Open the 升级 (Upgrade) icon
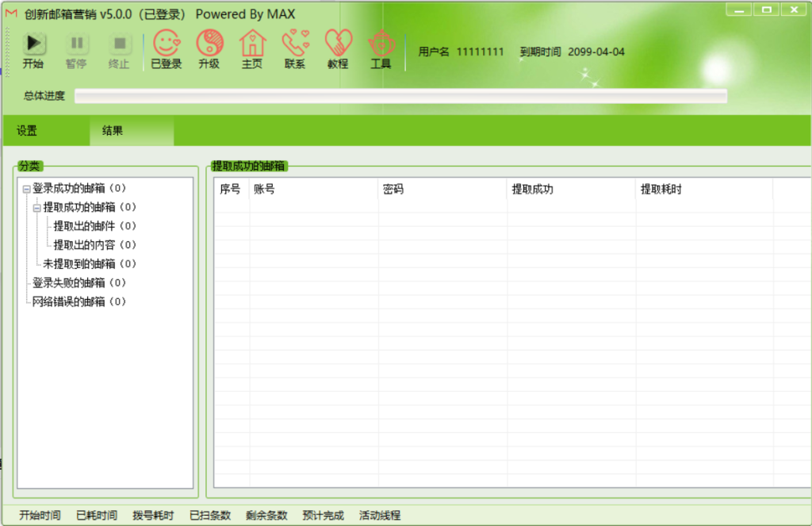The image size is (812, 526). [x=209, y=44]
